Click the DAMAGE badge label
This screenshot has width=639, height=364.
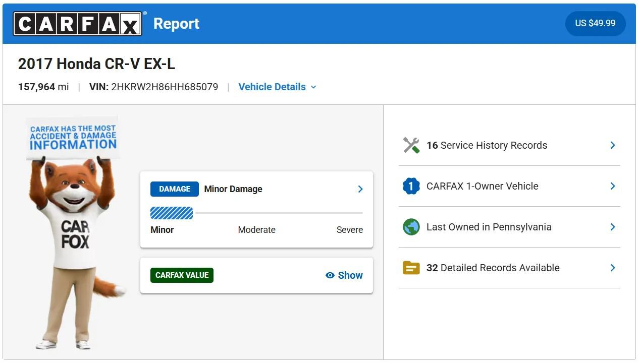pyautogui.click(x=175, y=189)
